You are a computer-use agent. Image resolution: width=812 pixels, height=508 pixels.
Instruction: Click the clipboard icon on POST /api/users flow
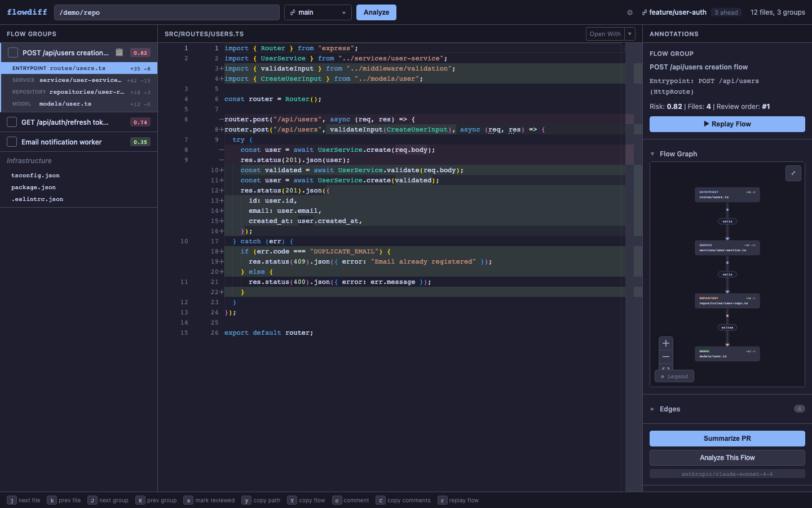119,52
